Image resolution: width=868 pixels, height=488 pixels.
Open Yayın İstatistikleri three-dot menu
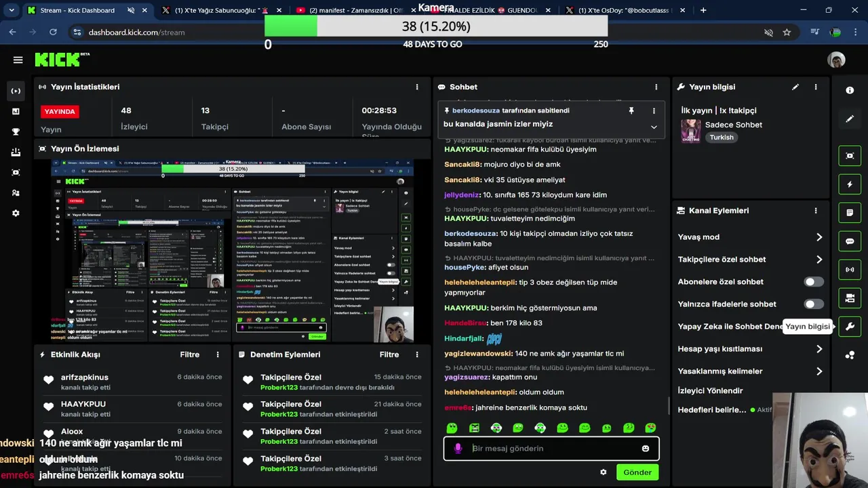(417, 87)
